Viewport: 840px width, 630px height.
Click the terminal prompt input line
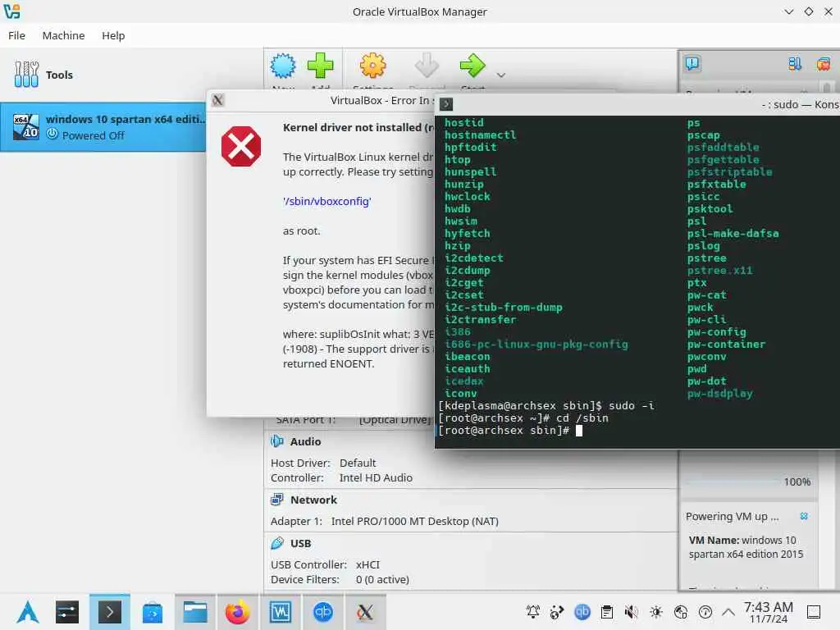pyautogui.click(x=637, y=430)
